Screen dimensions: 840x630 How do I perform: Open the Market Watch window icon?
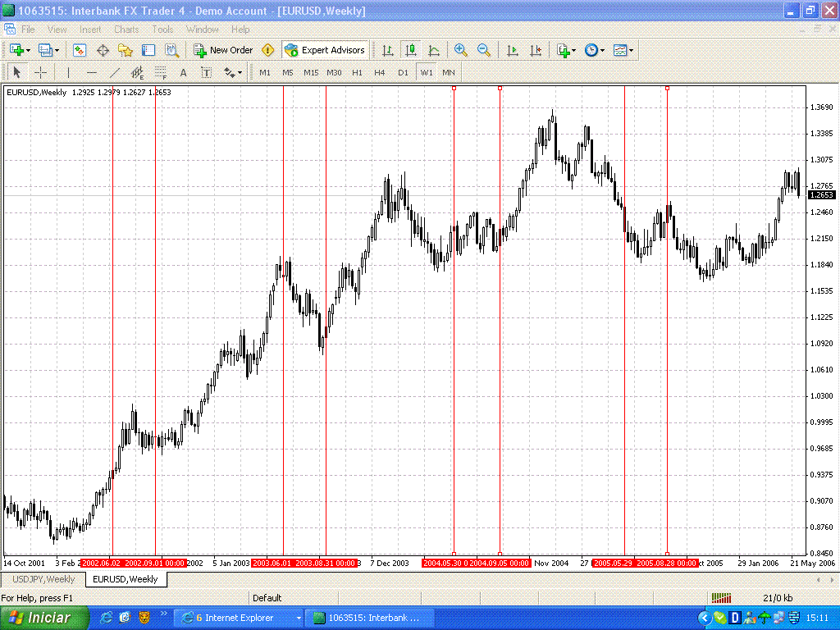point(80,50)
